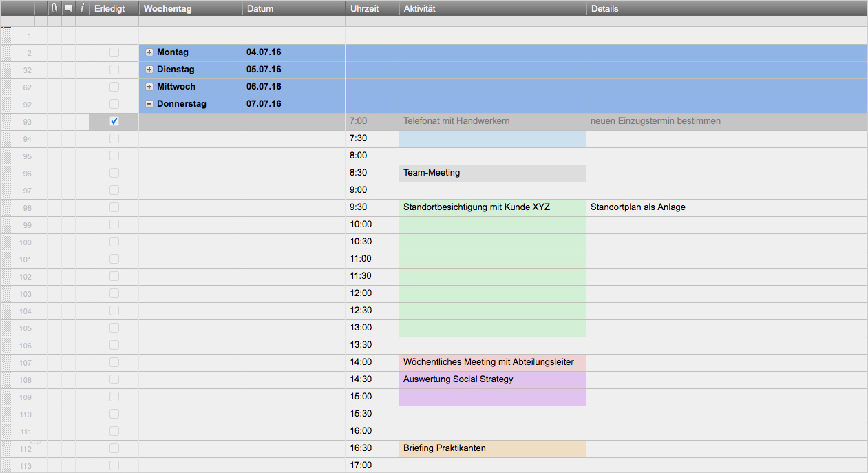Screen dimensions: 868x473
Task: Click the attachment paperclip column icon
Action: 55,9
